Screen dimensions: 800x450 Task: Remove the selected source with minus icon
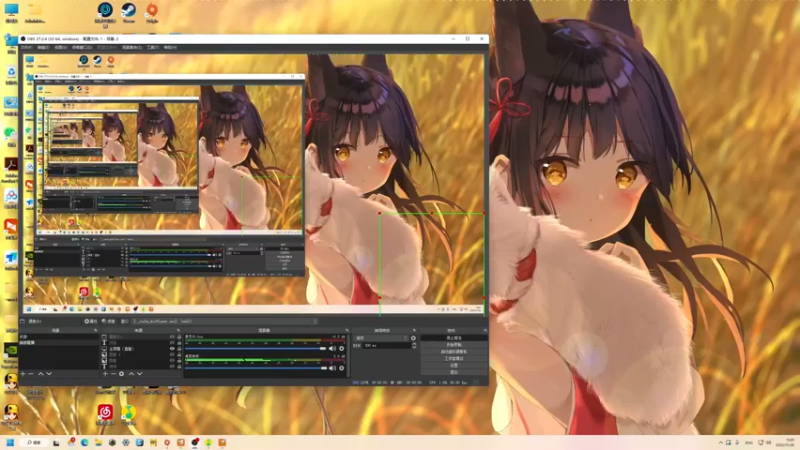point(113,373)
